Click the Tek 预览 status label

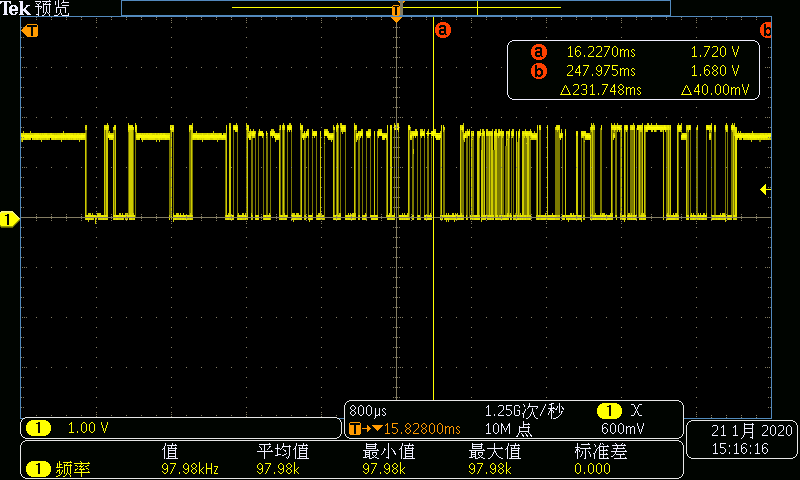tap(35, 8)
